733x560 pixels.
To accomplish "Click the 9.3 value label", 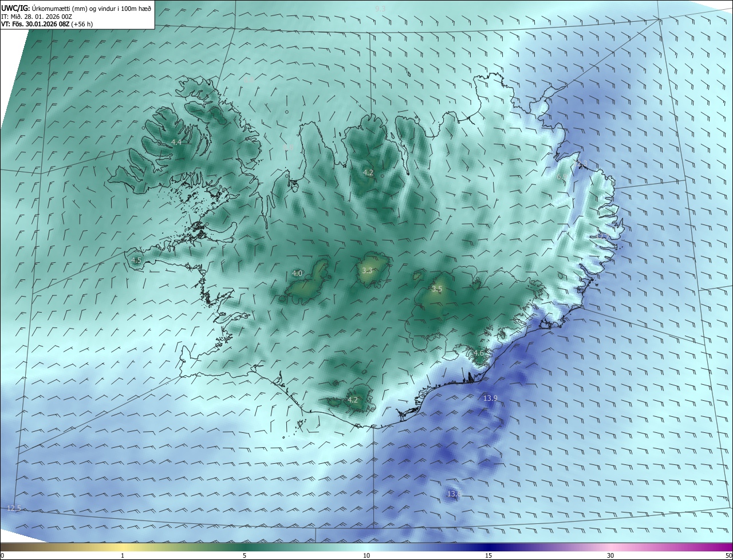I will tap(380, 9).
